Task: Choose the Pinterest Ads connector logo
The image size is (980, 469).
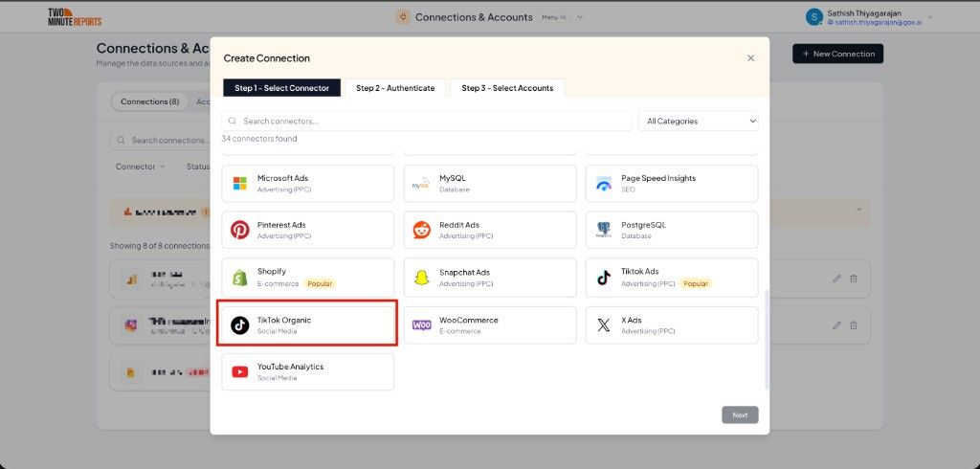Action: pos(240,230)
